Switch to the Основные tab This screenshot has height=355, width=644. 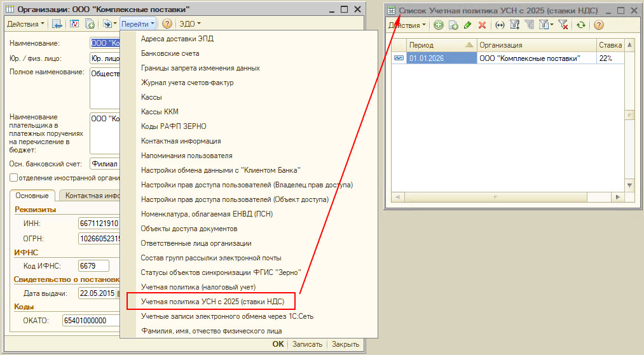(x=32, y=196)
